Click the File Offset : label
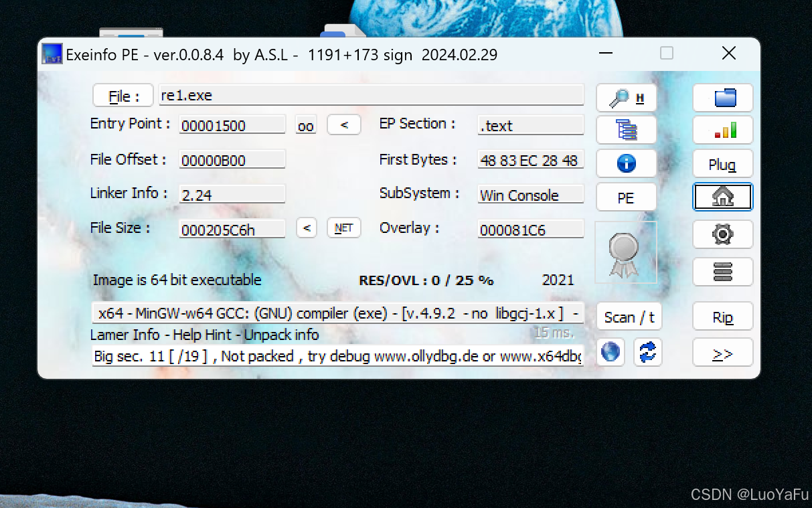This screenshot has height=508, width=812. click(128, 159)
